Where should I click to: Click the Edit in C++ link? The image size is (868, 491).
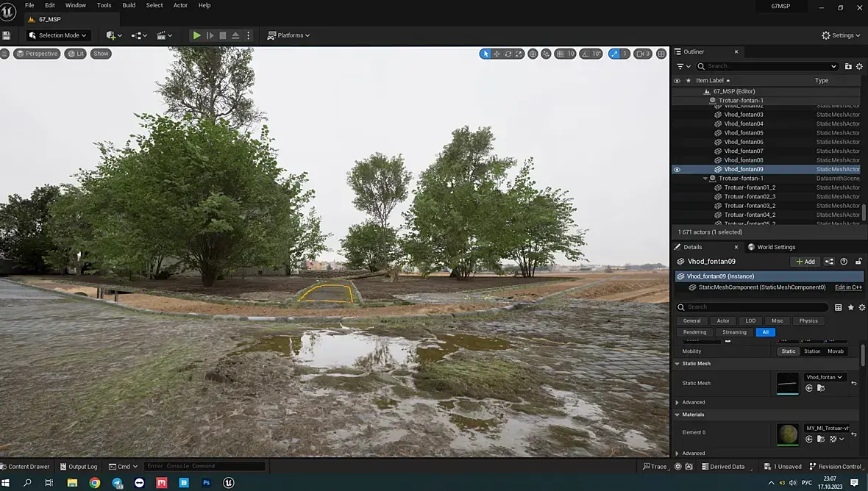click(848, 287)
